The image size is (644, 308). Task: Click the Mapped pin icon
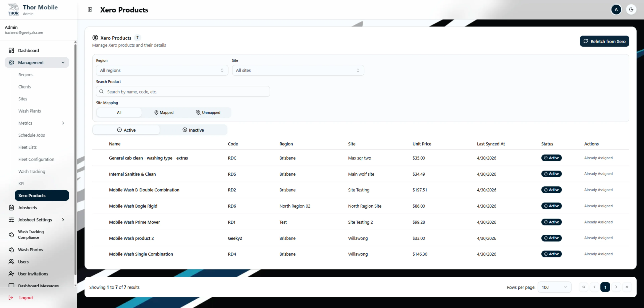pyautogui.click(x=156, y=112)
